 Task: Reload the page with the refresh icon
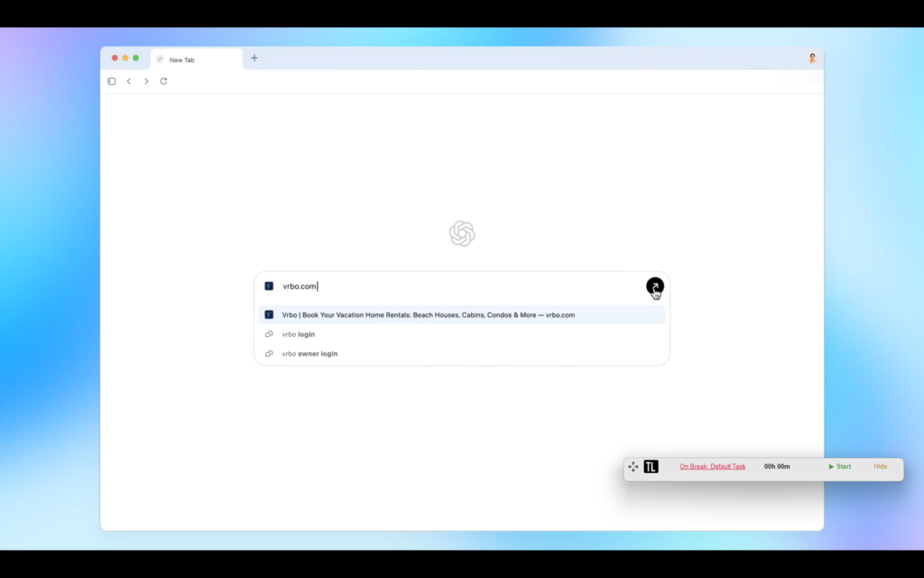click(163, 80)
